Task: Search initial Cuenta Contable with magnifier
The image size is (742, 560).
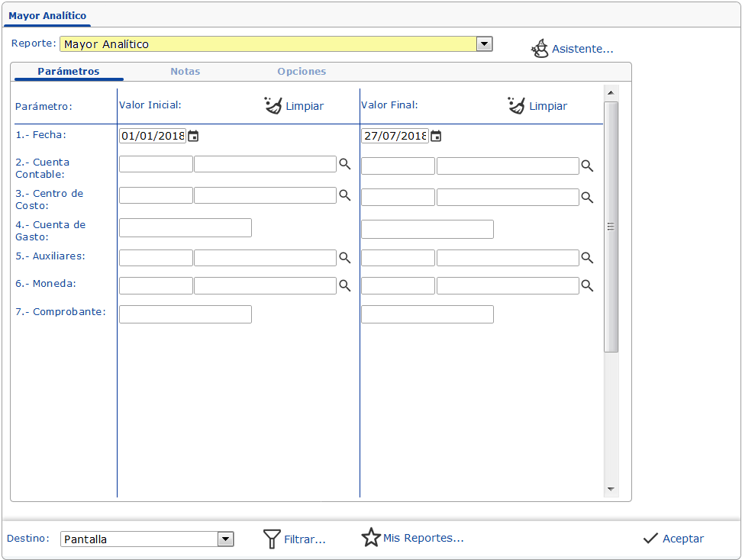Action: point(345,165)
